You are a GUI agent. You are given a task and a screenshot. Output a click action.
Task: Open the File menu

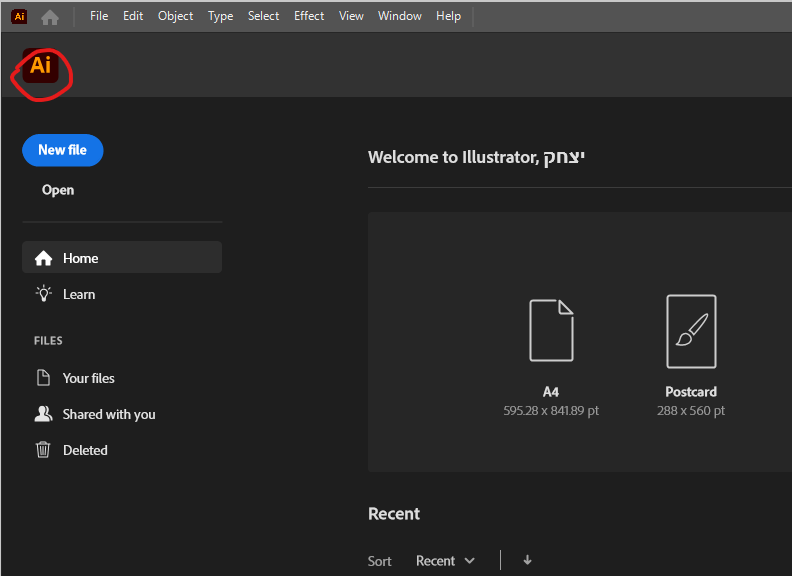point(99,16)
